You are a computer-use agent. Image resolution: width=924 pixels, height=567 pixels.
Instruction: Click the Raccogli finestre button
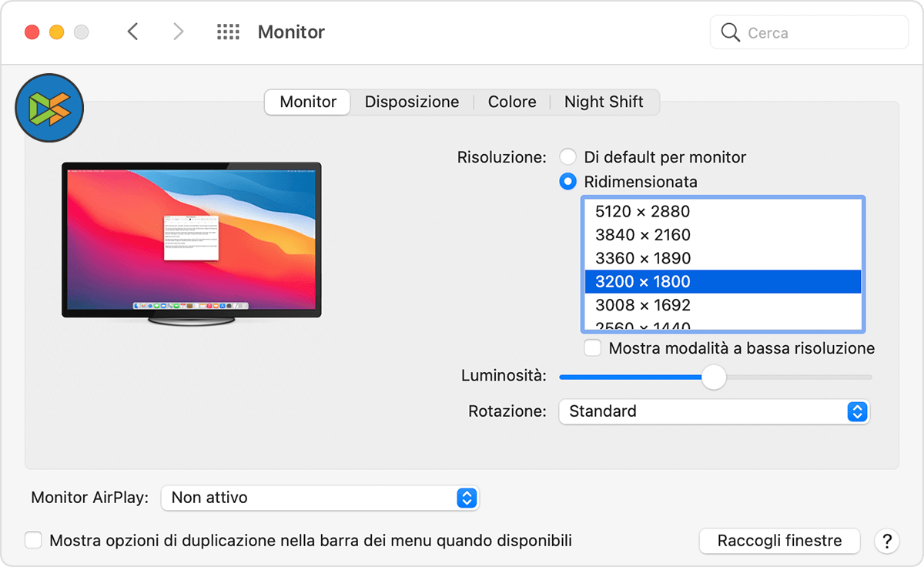pos(779,541)
